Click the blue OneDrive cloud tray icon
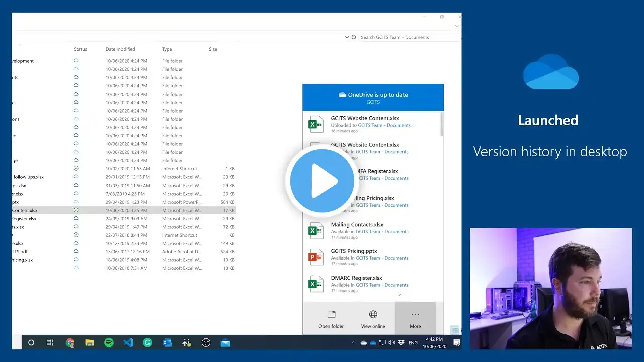Viewport: 644px width, 362px height. (373, 343)
